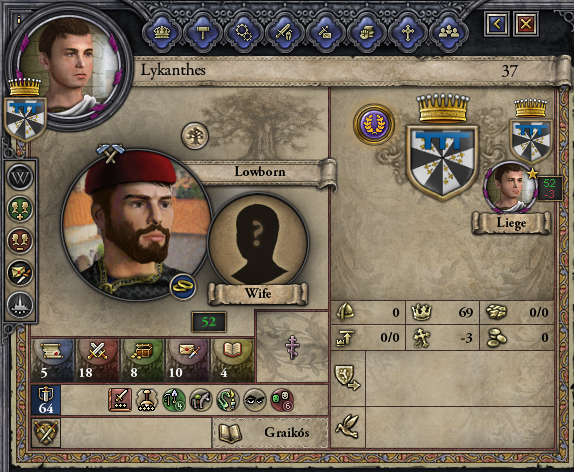Click the back arrow button
The width and height of the screenshot is (574, 472).
pyautogui.click(x=497, y=25)
